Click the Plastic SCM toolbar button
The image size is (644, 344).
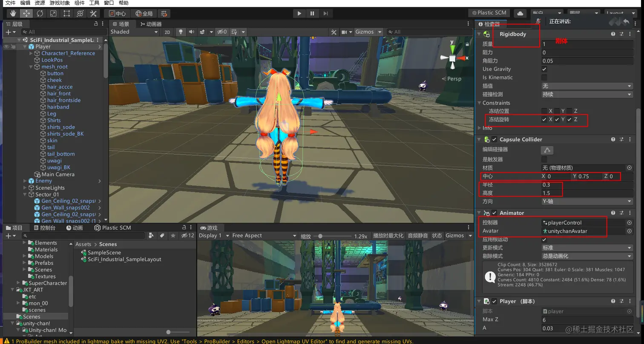tap(489, 13)
